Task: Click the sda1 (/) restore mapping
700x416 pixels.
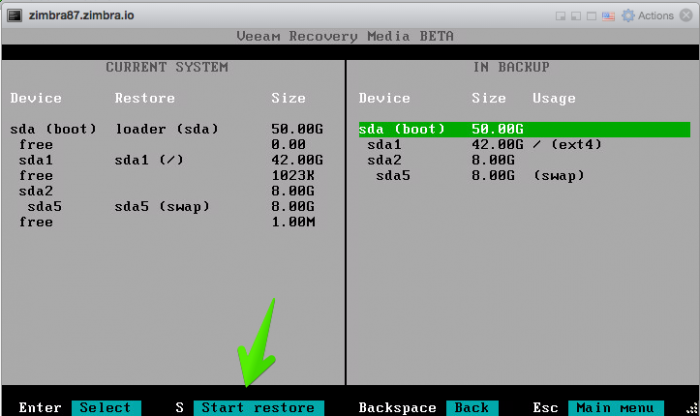Action: coord(149,160)
